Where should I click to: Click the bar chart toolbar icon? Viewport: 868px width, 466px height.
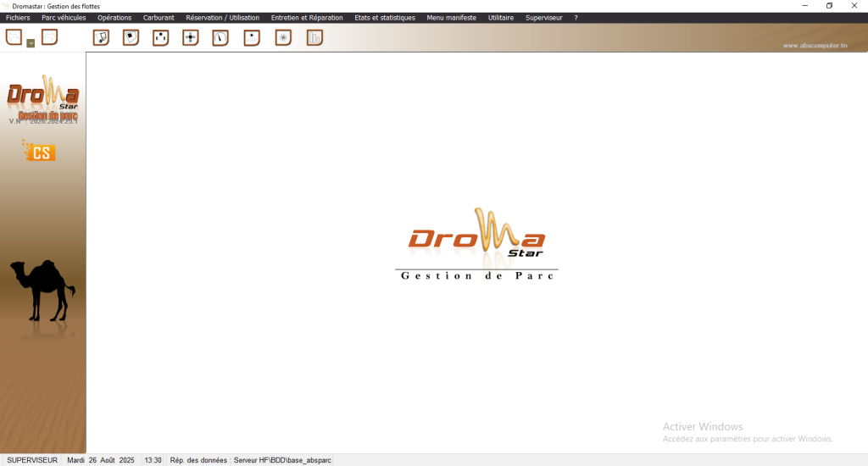click(x=314, y=37)
